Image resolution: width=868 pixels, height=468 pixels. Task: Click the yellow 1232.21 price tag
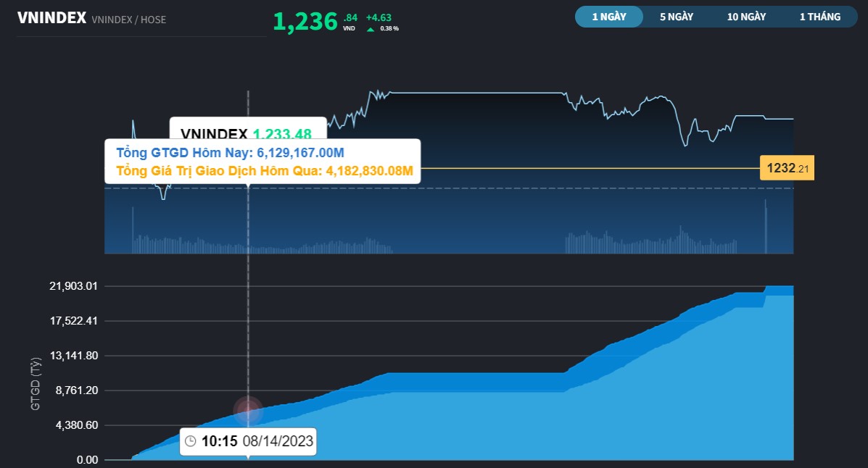(785, 167)
